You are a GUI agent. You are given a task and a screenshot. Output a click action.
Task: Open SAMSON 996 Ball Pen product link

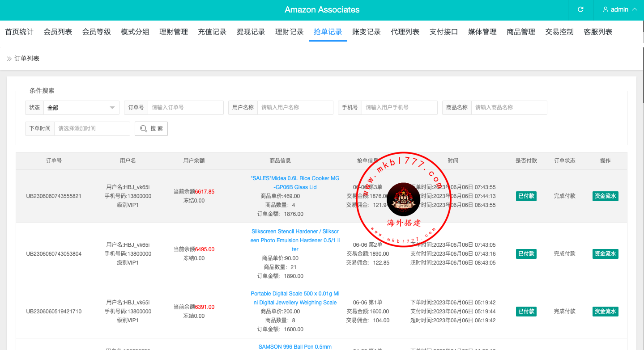coord(295,346)
